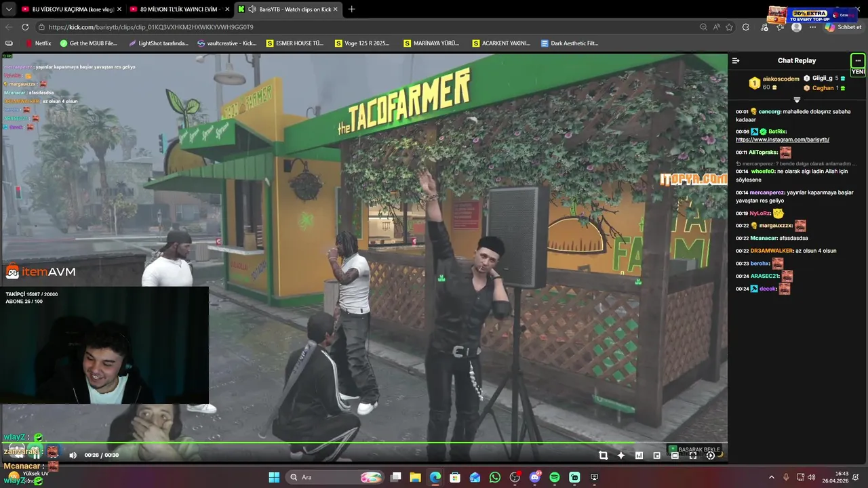This screenshot has height=488, width=868.
Task: Add this page to favorites
Action: (x=729, y=27)
